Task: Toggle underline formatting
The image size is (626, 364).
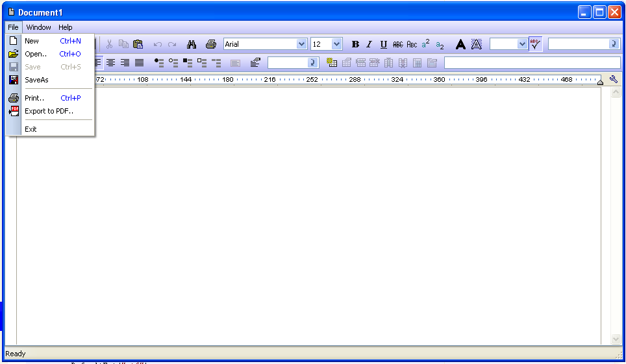Action: point(383,44)
